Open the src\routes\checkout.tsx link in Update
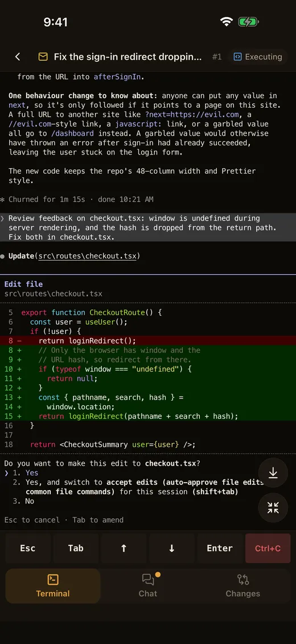Screen dimensions: 296x644 coord(87,256)
